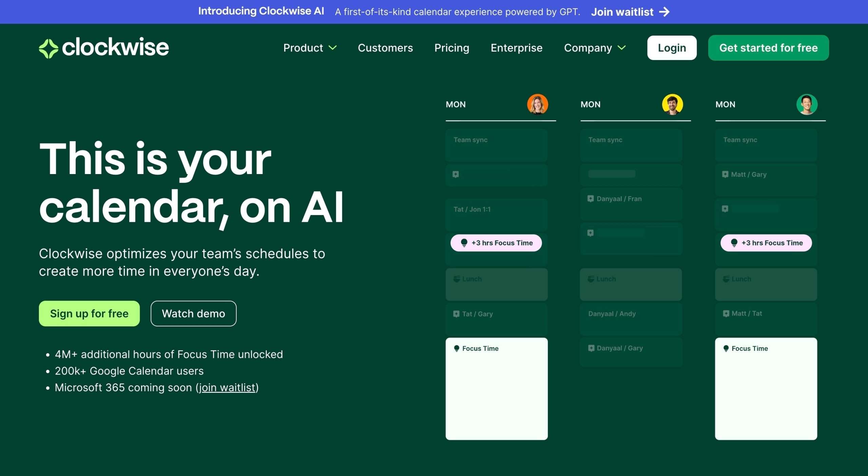Click Sign up for free button
Screen dimensions: 868x476
(89, 313)
